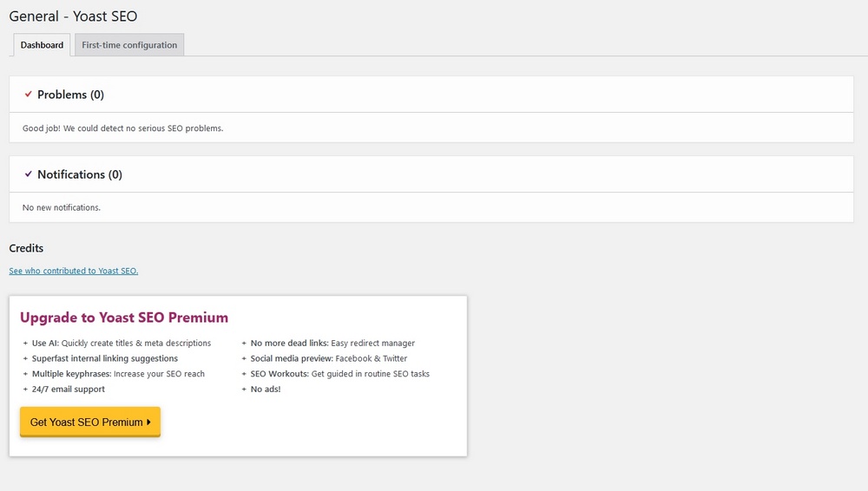Click the 'SEO Workouts' feature line
Image resolution: width=868 pixels, height=491 pixels.
[x=340, y=374]
